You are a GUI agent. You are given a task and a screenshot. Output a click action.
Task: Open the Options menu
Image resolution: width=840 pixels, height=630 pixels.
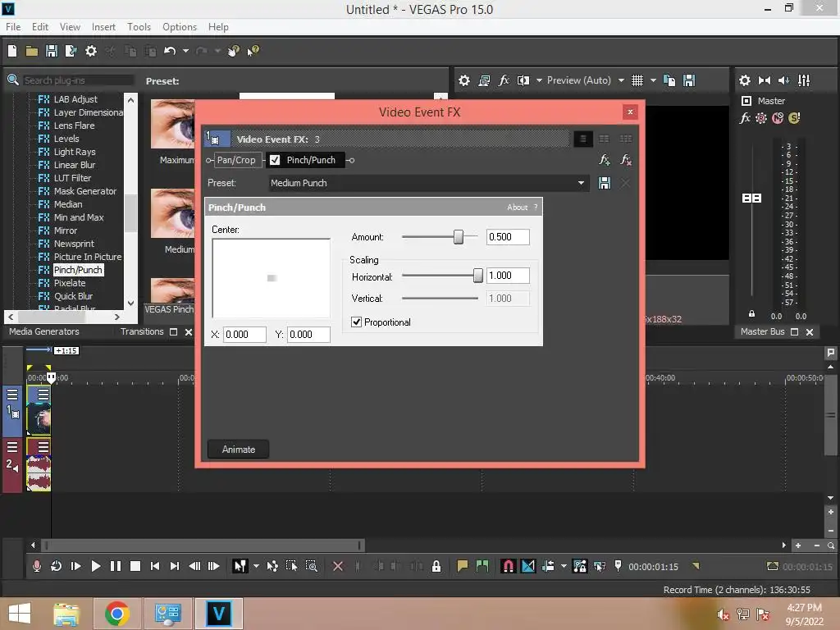pyautogui.click(x=180, y=27)
